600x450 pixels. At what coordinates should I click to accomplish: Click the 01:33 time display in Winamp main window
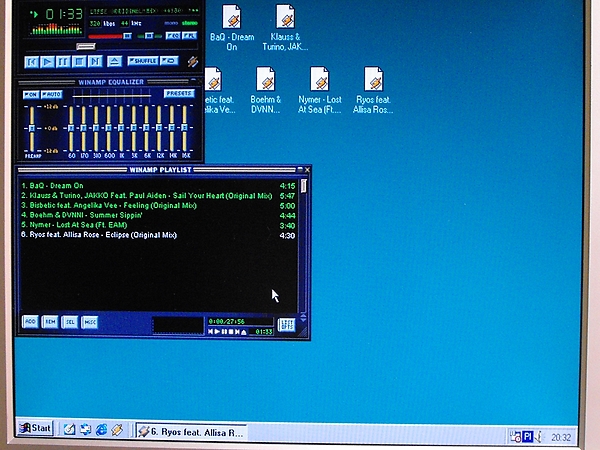click(x=64, y=15)
